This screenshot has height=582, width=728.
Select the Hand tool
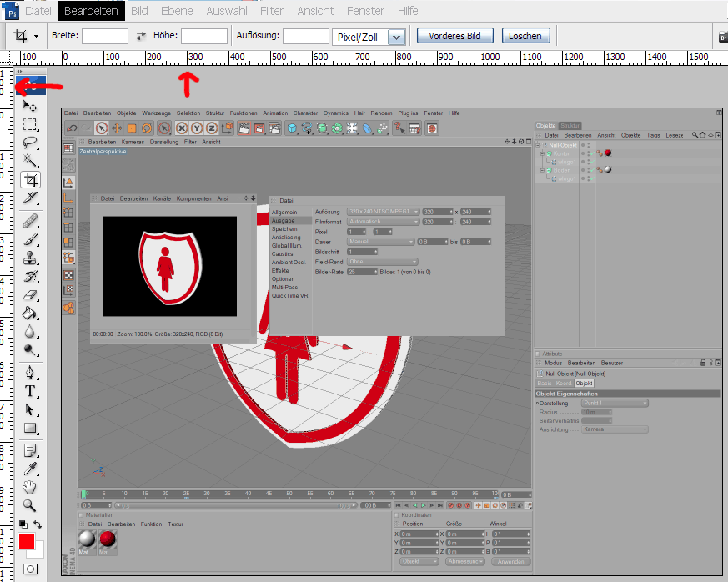30,487
